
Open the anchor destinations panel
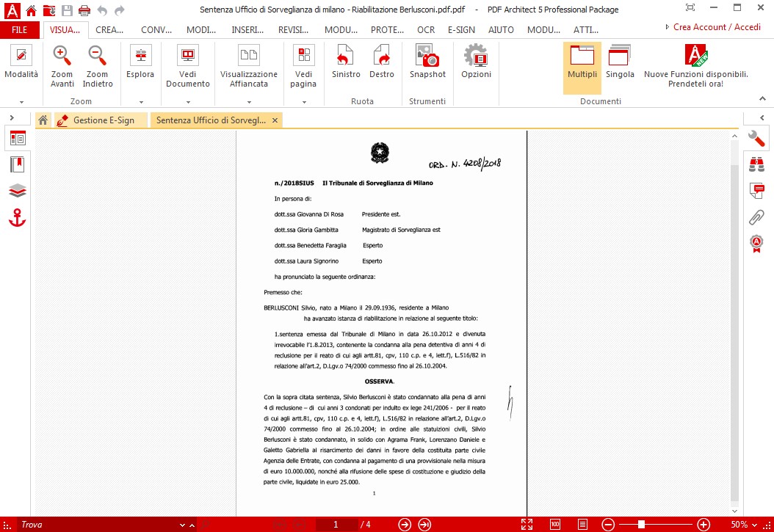(18, 217)
